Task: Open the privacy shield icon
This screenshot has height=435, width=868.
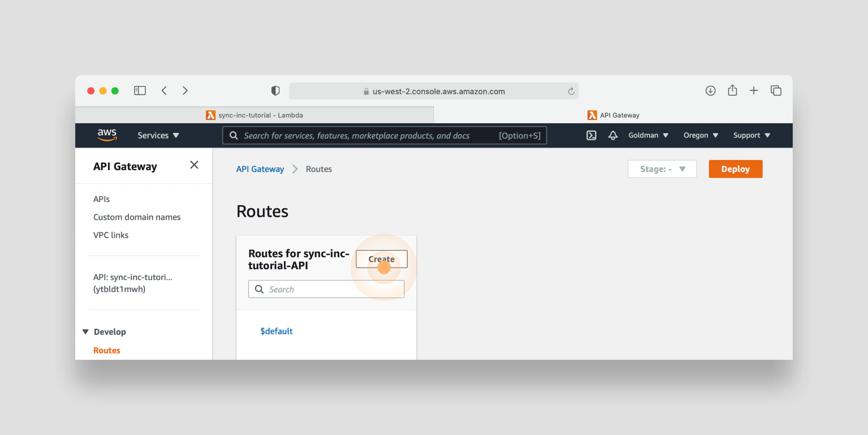Action: tap(276, 91)
